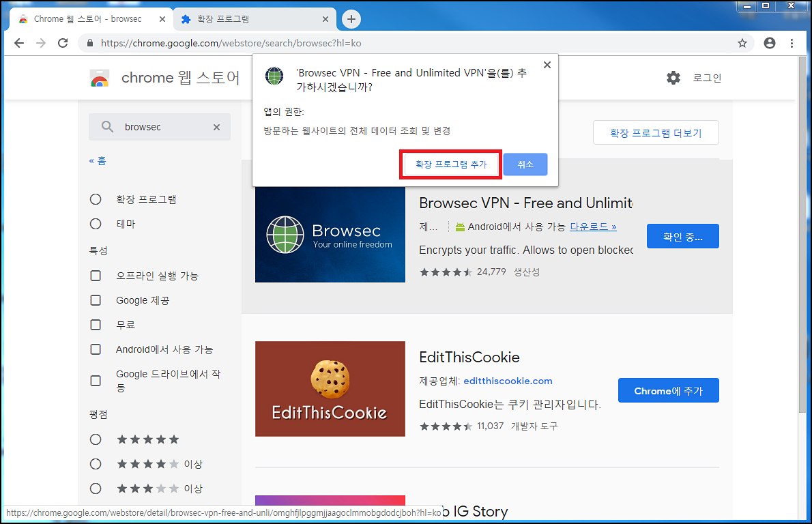Click the Browsec globe icon in dialog
This screenshot has width=812, height=524.
pyautogui.click(x=274, y=76)
